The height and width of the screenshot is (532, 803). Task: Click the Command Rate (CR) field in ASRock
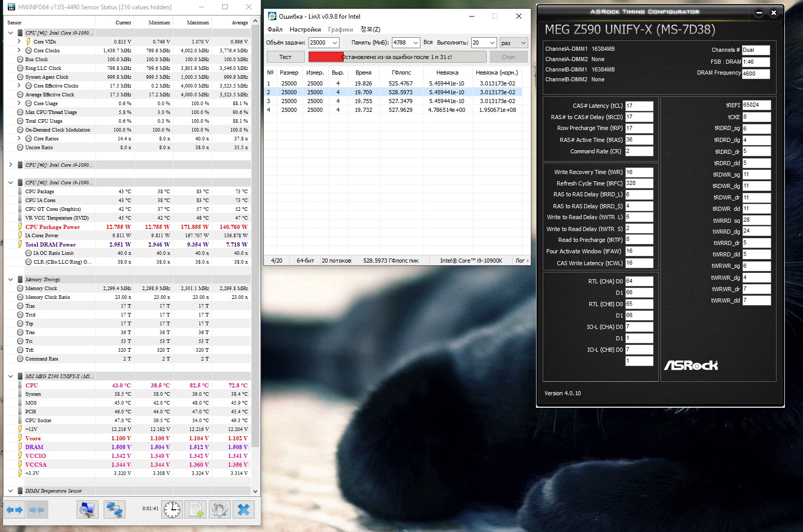point(639,151)
